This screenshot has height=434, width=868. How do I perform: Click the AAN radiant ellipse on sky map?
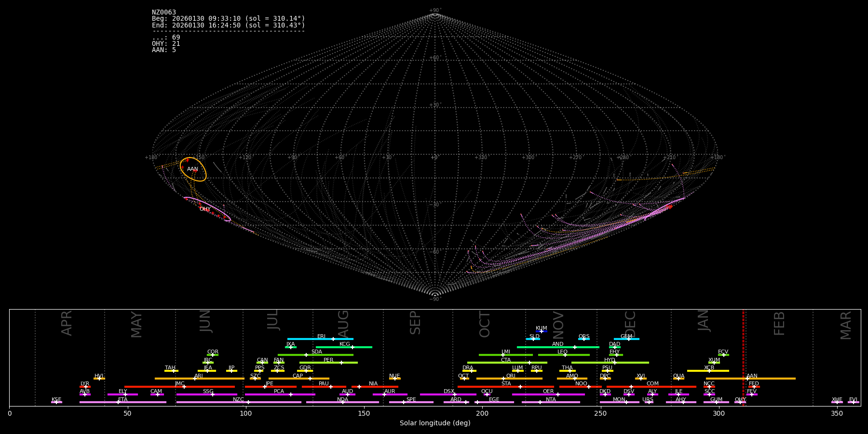(x=193, y=169)
